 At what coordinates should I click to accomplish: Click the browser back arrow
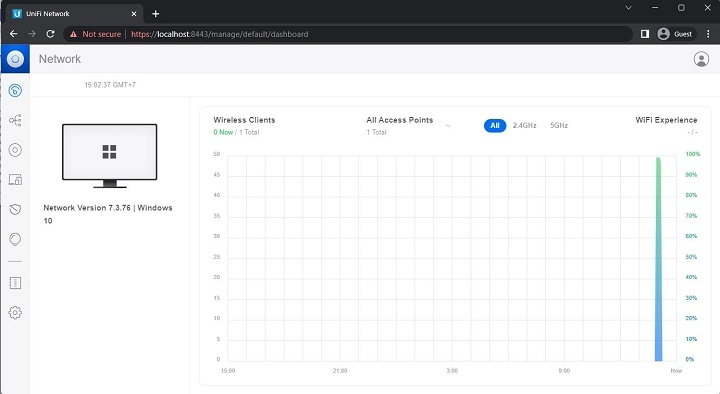(14, 34)
